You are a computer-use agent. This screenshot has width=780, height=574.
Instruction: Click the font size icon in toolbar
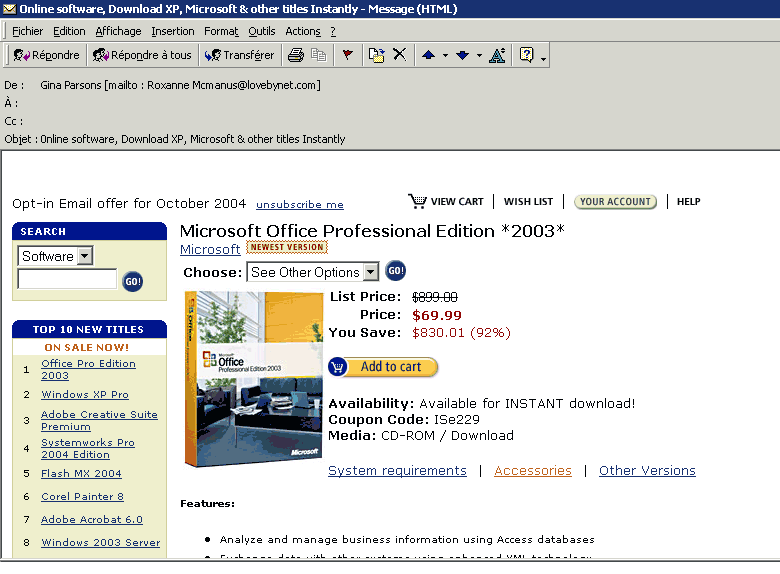pos(497,55)
